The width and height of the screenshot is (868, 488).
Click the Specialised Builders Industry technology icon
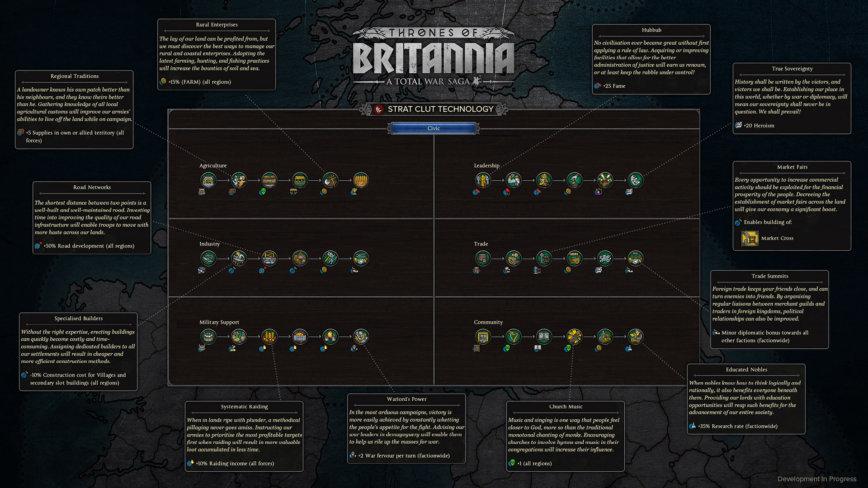pyautogui.click(x=239, y=258)
